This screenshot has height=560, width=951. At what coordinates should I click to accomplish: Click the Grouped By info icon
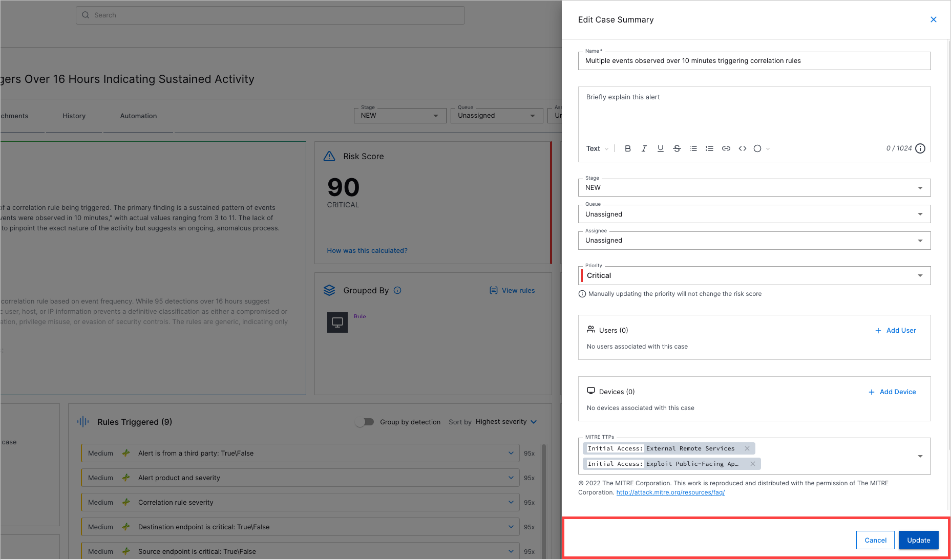(x=397, y=290)
